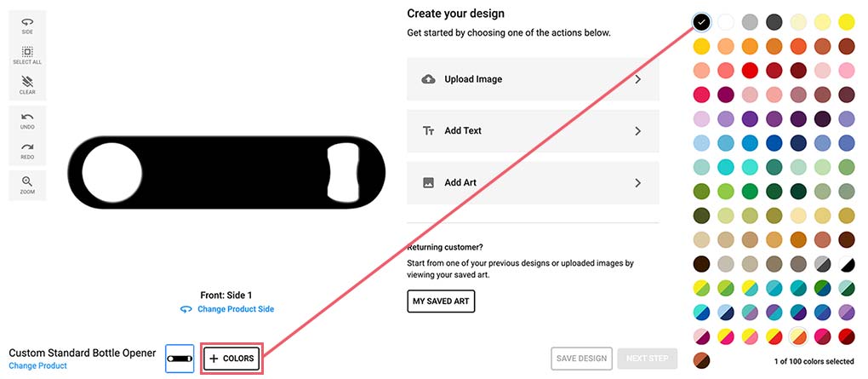Select the final brown and dark brown swatch
Image resolution: width=868 pixels, height=379 pixels.
click(701, 360)
